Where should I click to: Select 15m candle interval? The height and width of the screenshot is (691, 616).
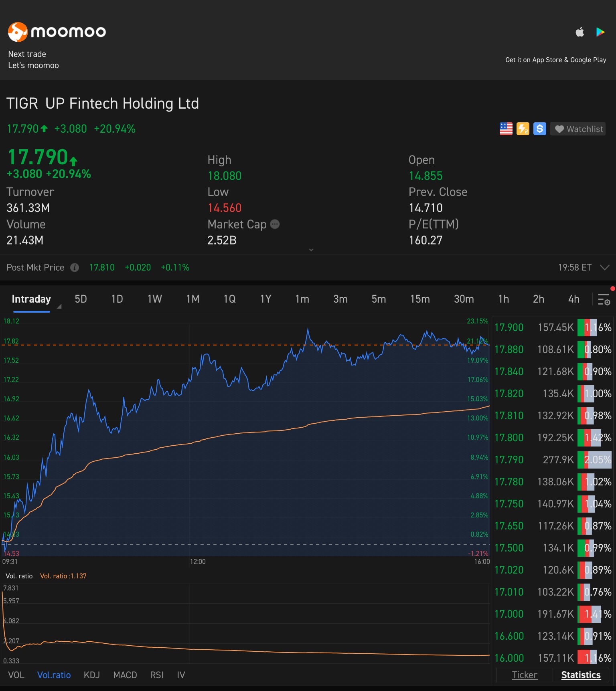click(420, 299)
